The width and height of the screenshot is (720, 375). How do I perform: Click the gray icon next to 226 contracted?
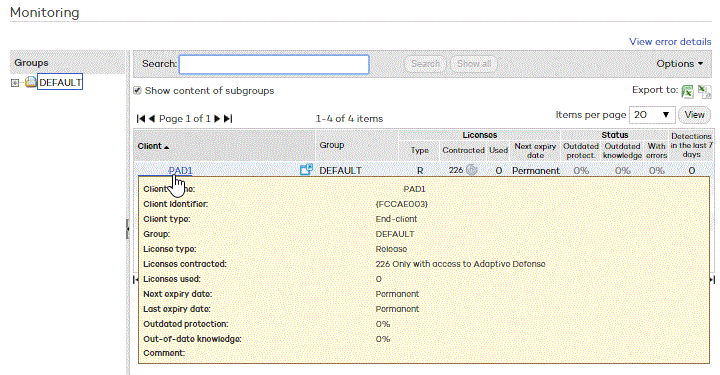pos(472,170)
